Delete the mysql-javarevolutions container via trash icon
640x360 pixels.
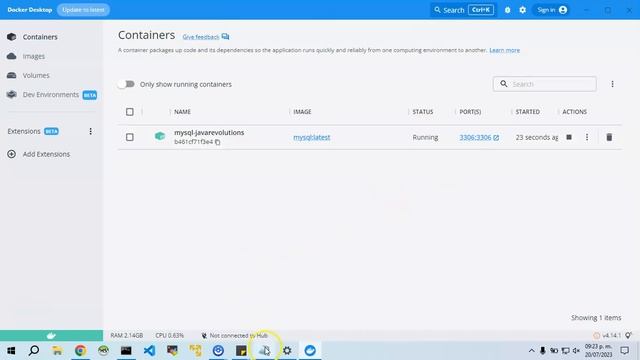pos(609,137)
